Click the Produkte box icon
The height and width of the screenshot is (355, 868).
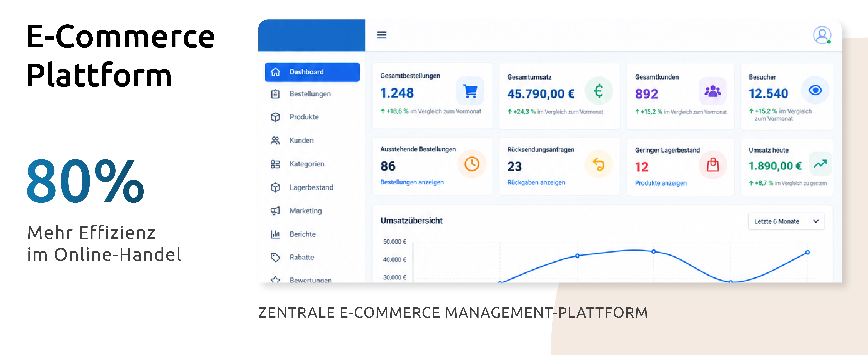coord(275,117)
